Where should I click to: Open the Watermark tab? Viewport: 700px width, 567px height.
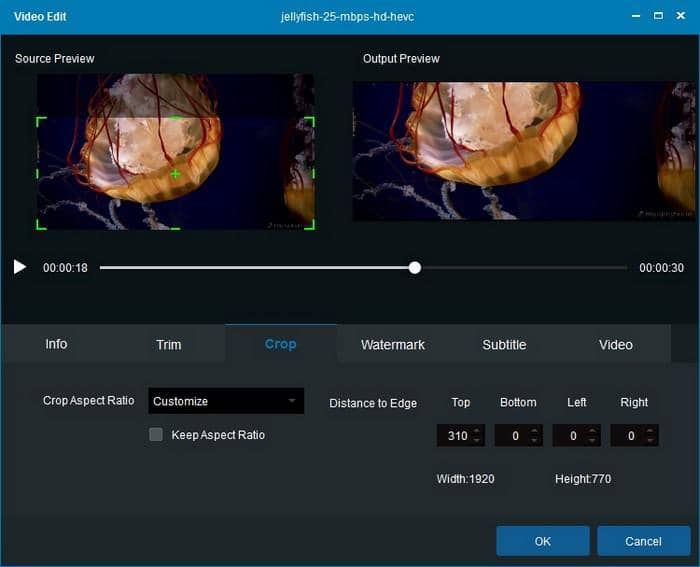(x=392, y=345)
